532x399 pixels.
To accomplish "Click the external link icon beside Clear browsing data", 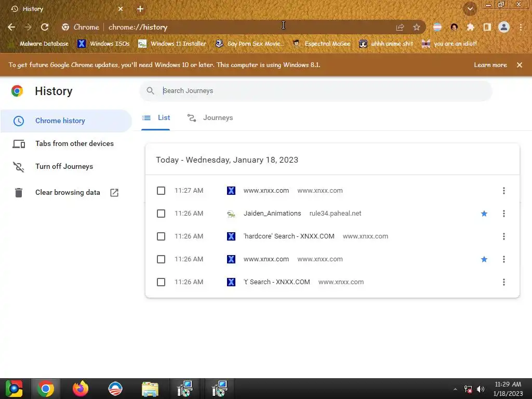I will pos(114,193).
